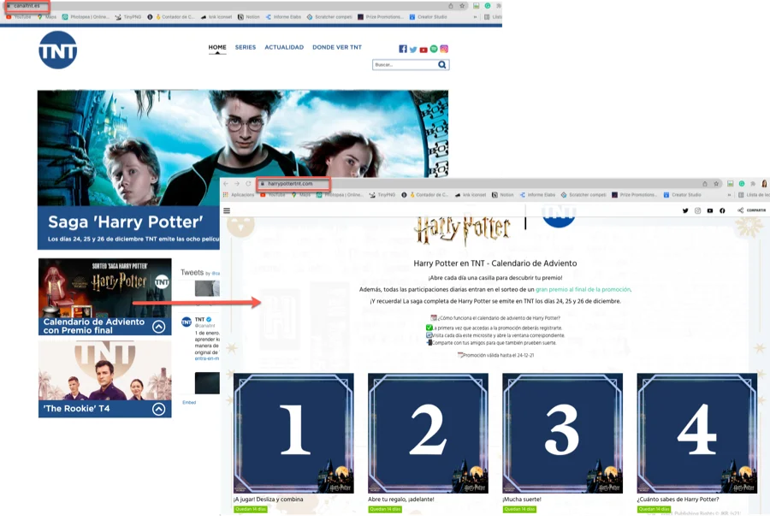The width and height of the screenshot is (770, 532).
Task: Click Notion bookmark in harrypottertnt.com window
Action: [x=503, y=195]
